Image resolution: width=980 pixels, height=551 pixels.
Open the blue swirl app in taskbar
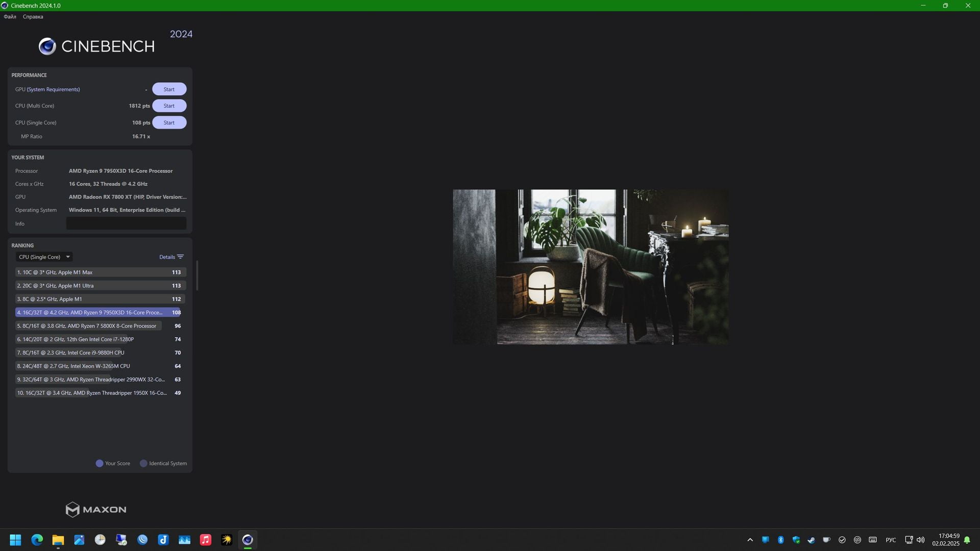pos(142,540)
